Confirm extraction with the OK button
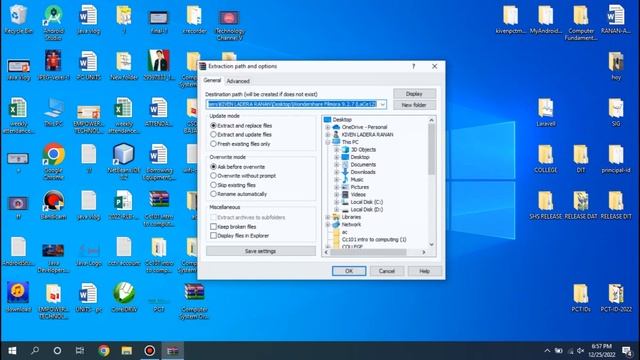Screen dimensions: 640x360 [349, 271]
